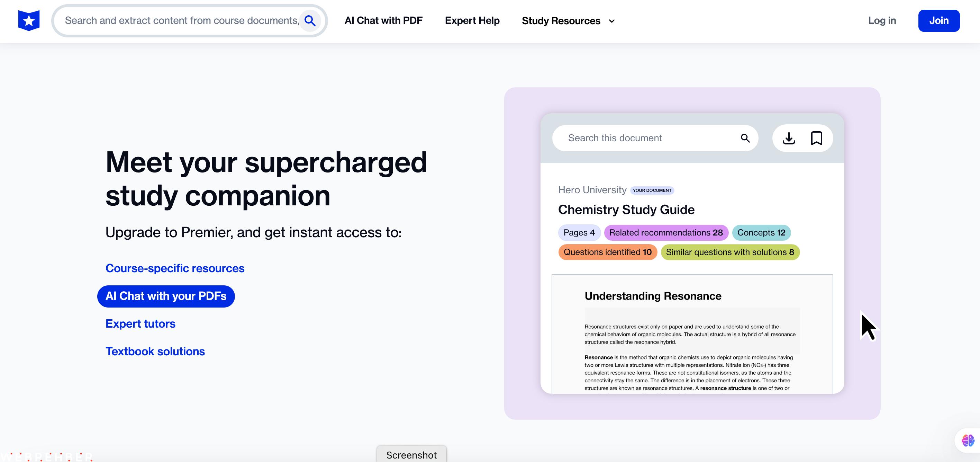Click Similar questions with solutions 8 tag

click(x=730, y=252)
